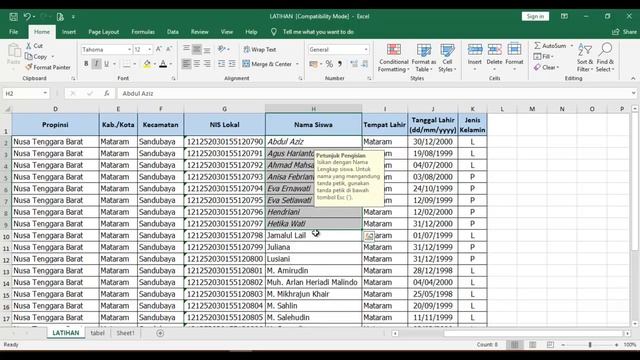Switch to the Formulas tab
Viewport: 640px width, 360px height.
(143, 32)
